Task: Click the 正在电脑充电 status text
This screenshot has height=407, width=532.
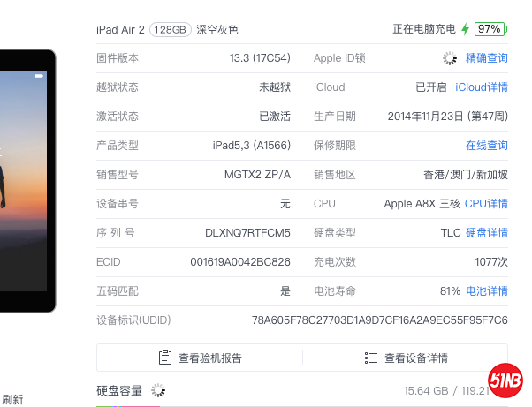Action: tap(424, 29)
